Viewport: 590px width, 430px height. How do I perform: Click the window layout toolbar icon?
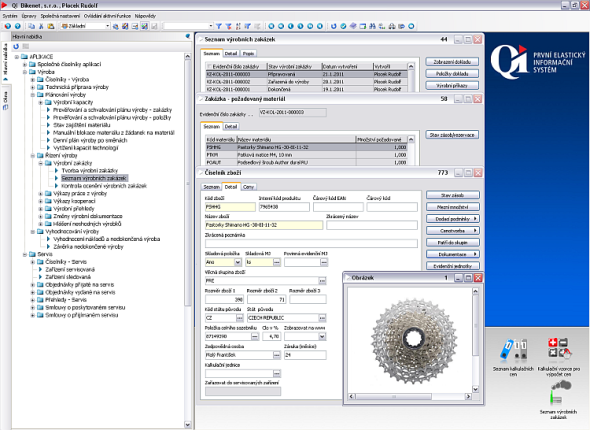[363, 26]
